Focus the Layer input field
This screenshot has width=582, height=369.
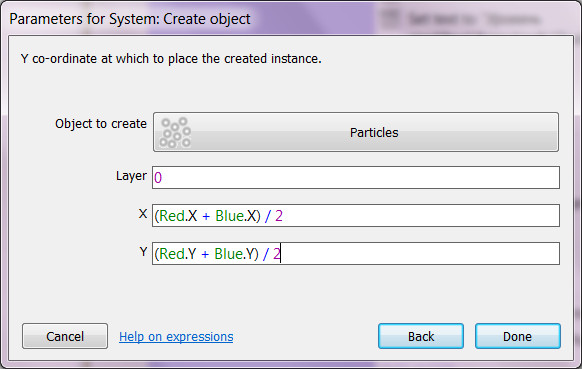[356, 177]
